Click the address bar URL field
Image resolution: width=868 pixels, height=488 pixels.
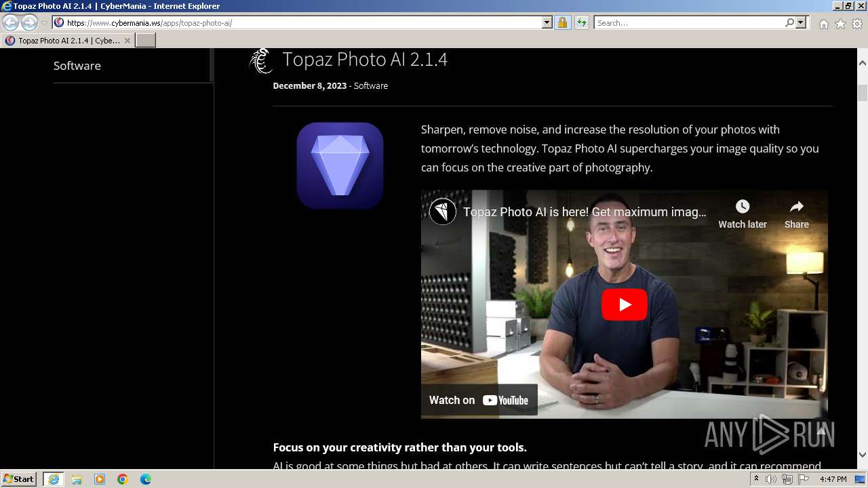tap(302, 23)
